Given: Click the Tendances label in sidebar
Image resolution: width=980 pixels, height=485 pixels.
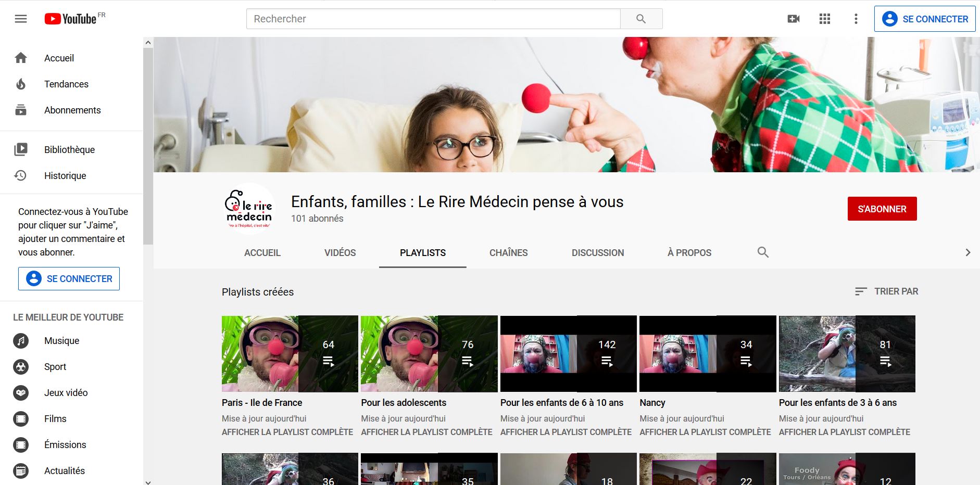Looking at the screenshot, I should (66, 84).
